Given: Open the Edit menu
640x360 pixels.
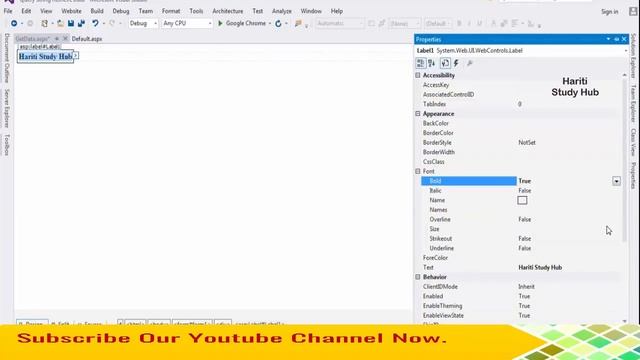Looking at the screenshot, I should coord(26,11).
